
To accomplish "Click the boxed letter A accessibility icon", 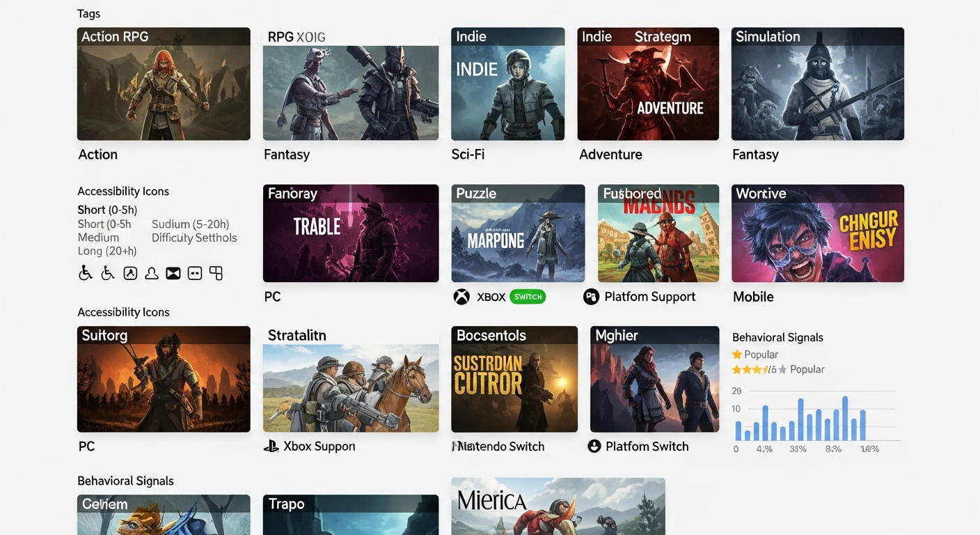I will coord(130,273).
